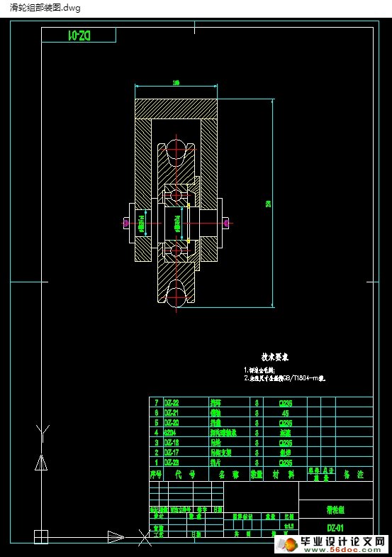Image resolution: width=392 pixels, height=557 pixels.
Task: Select the technical note mentioning GB/T1804-m
Action: (x=285, y=378)
